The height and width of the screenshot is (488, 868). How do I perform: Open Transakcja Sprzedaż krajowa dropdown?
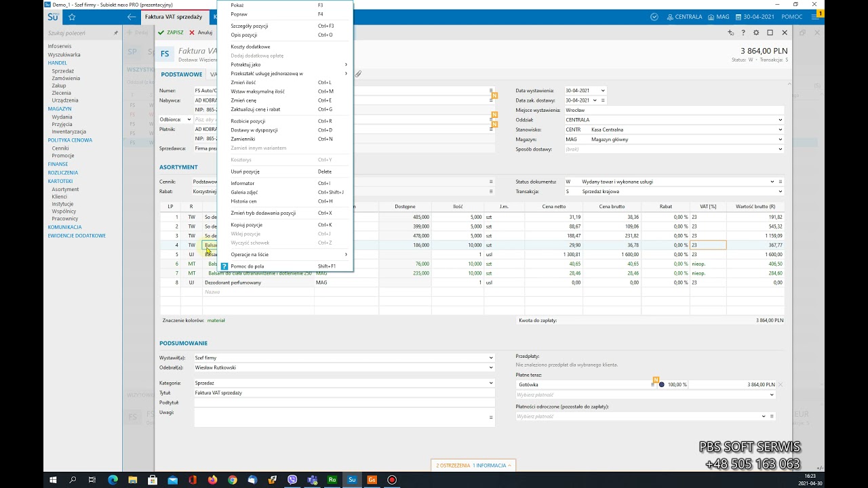click(781, 192)
